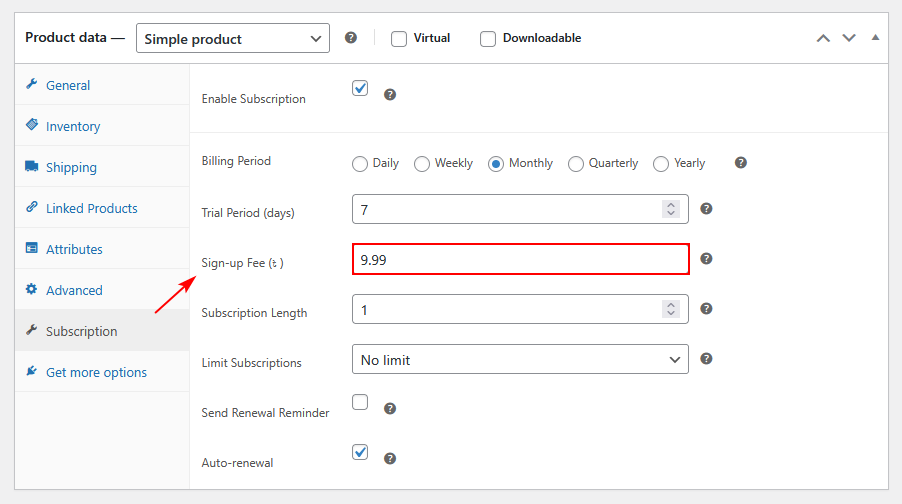902x504 pixels.
Task: Open the Subscription tab
Action: [102, 331]
